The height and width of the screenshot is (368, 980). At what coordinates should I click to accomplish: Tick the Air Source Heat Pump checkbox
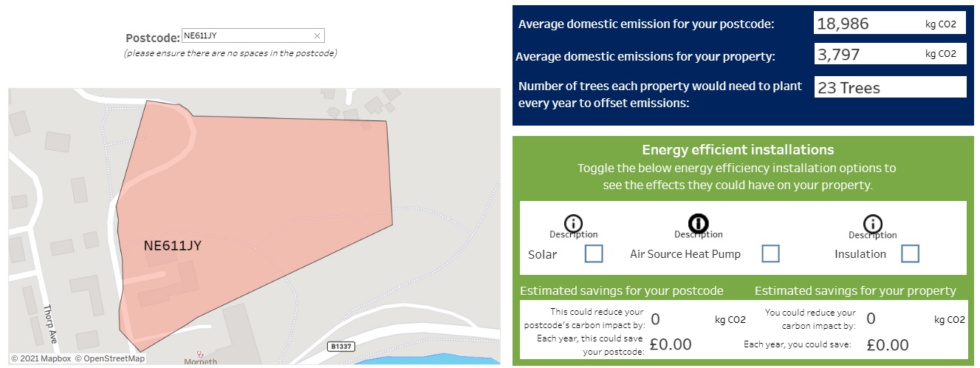770,253
